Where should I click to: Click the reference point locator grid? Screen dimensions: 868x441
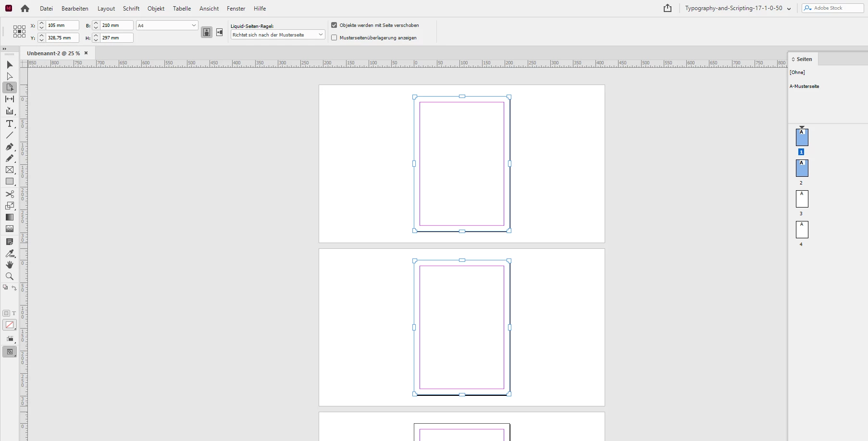click(x=19, y=31)
